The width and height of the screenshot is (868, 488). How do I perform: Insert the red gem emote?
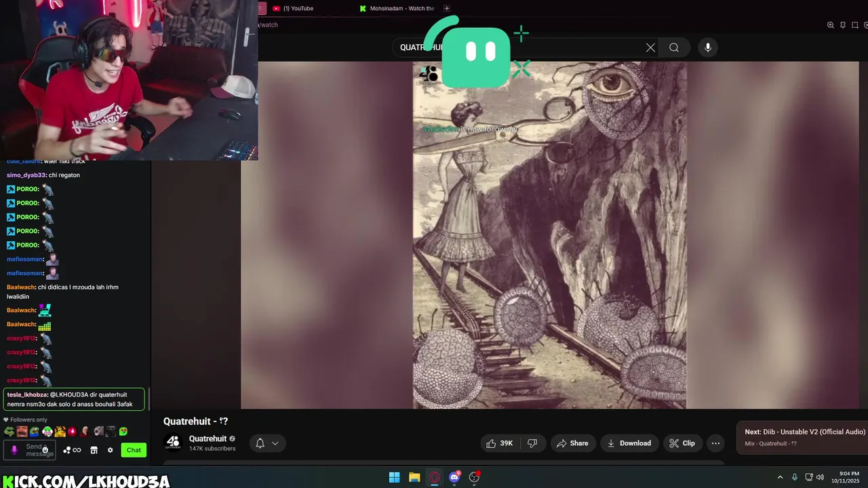(72, 431)
